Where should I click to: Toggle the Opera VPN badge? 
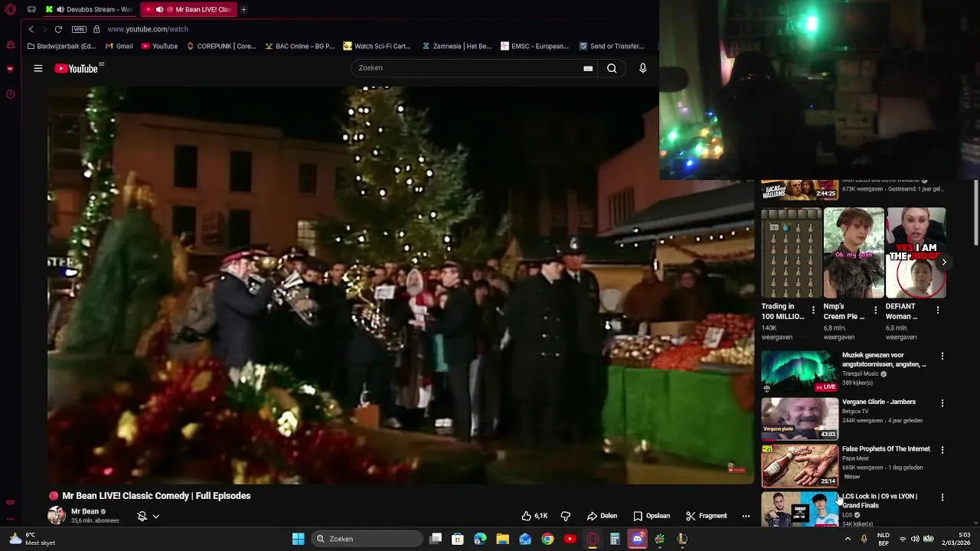pos(79,29)
